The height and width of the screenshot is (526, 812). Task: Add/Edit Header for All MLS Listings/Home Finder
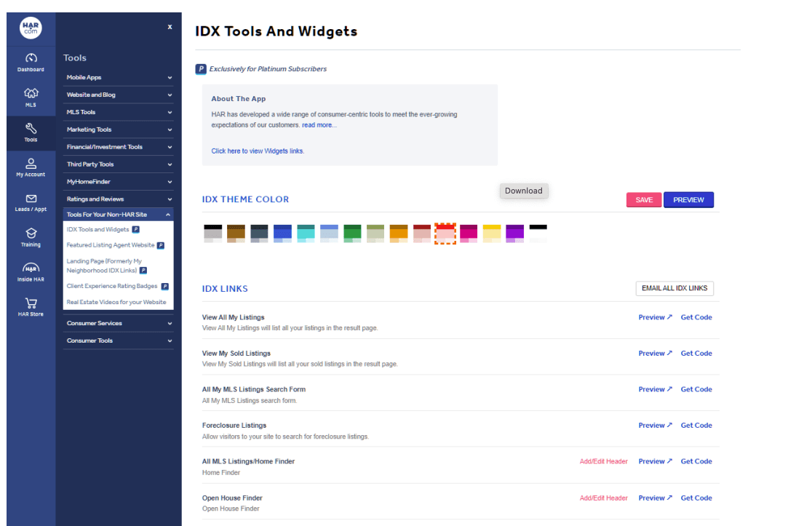pyautogui.click(x=603, y=461)
